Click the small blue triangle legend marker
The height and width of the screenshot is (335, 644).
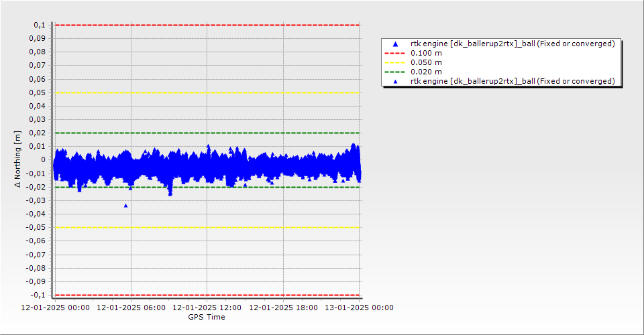click(396, 82)
